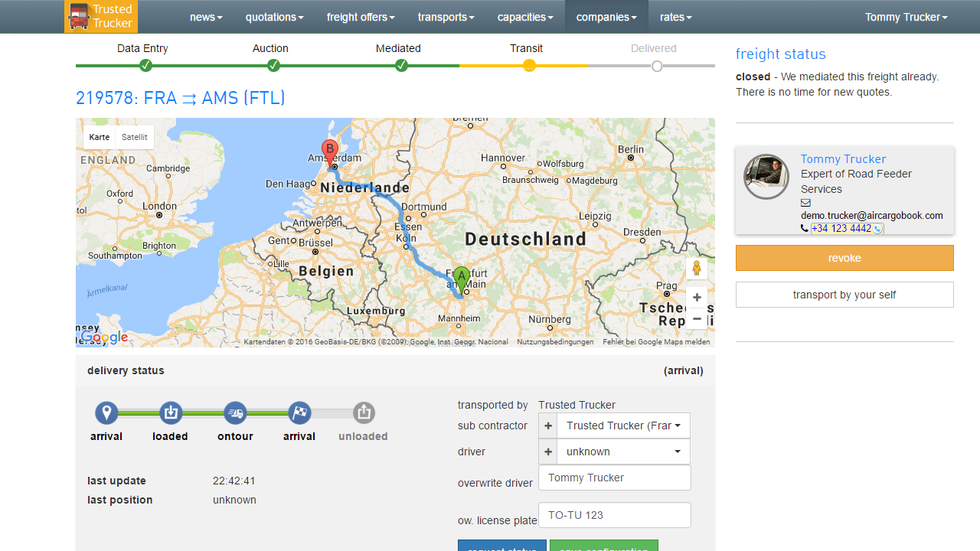Switch map to Karte view
The height and width of the screenshot is (551, 980).
pos(100,138)
